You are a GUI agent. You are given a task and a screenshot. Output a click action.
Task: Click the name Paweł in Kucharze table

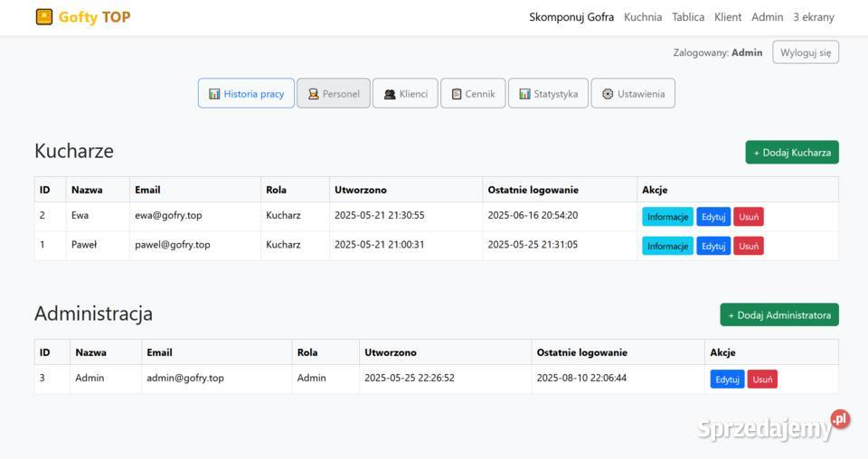(84, 245)
